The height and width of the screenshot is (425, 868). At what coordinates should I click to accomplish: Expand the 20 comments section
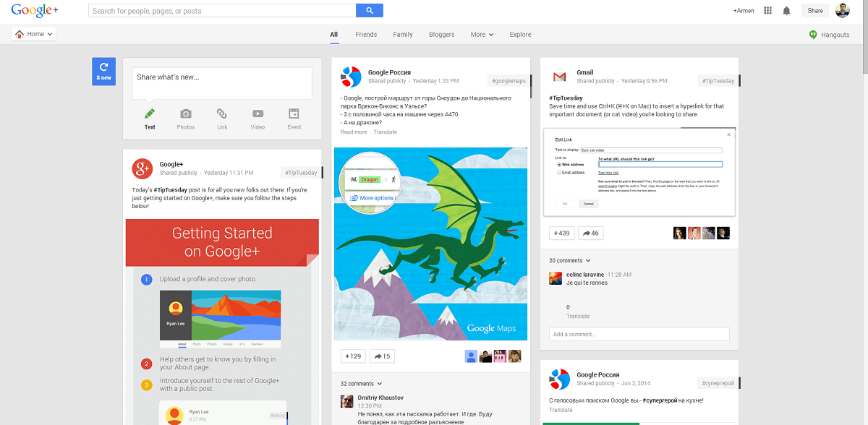(570, 260)
